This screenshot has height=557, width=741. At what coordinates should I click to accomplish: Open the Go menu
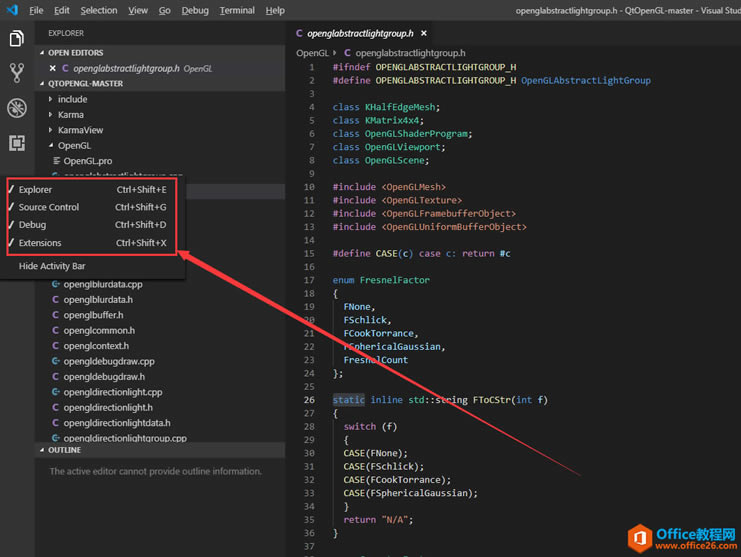tap(164, 10)
